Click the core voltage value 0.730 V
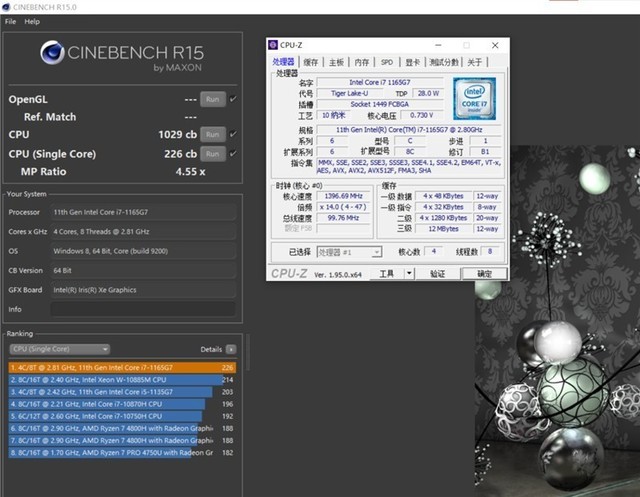Screen dimensions: 640x497 422,115
